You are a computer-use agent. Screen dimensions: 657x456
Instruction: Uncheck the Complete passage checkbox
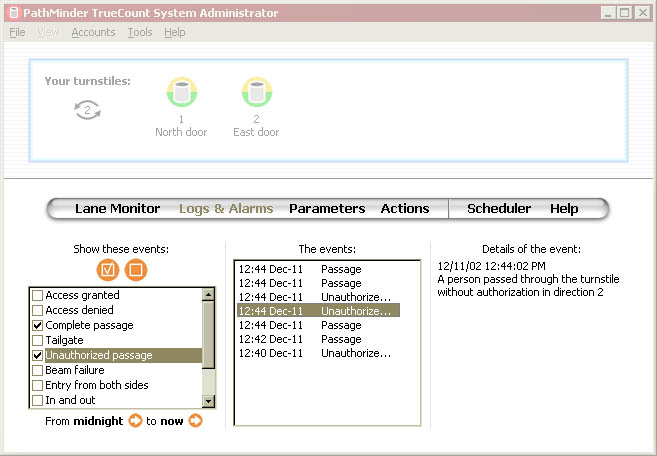coord(38,326)
